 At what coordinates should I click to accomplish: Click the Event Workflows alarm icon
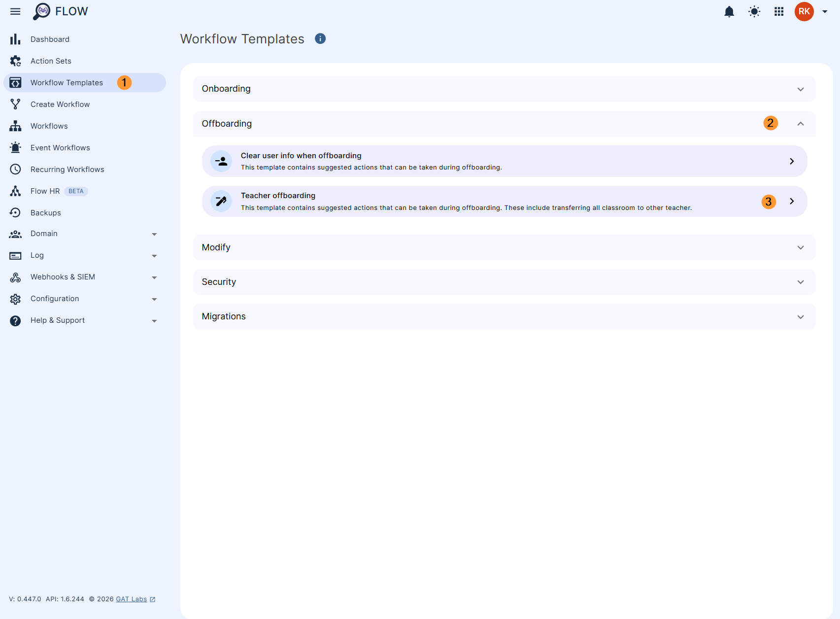(x=15, y=147)
